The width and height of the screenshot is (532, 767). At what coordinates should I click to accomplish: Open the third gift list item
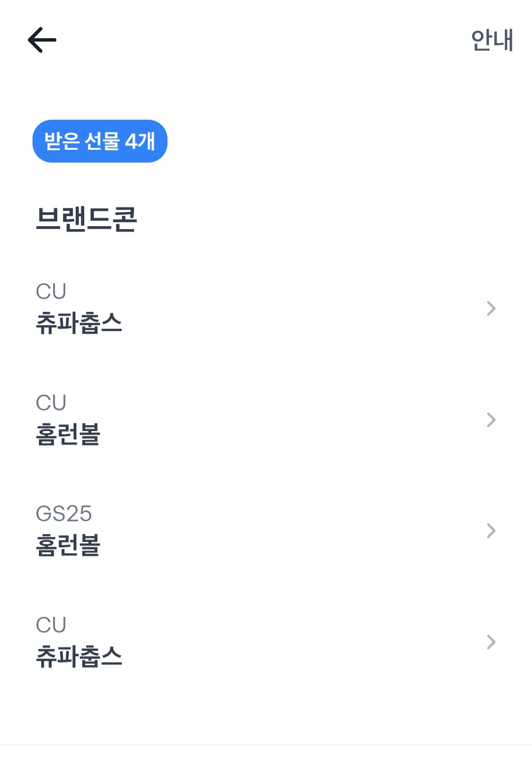(266, 531)
